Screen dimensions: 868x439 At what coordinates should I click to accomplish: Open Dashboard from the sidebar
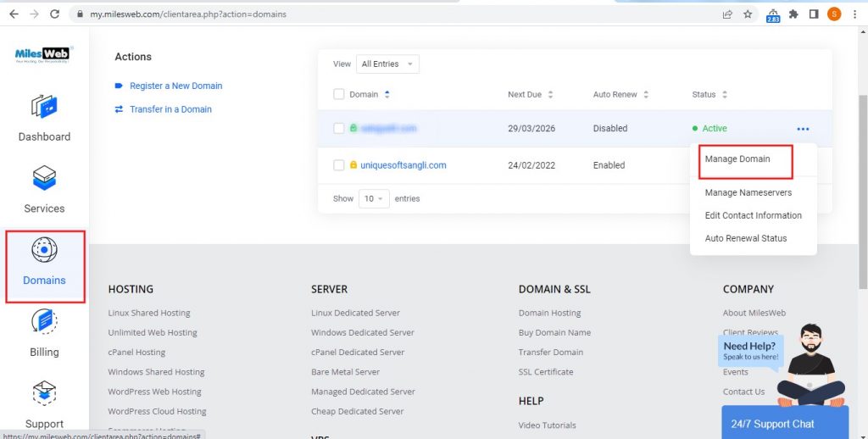pos(44,118)
